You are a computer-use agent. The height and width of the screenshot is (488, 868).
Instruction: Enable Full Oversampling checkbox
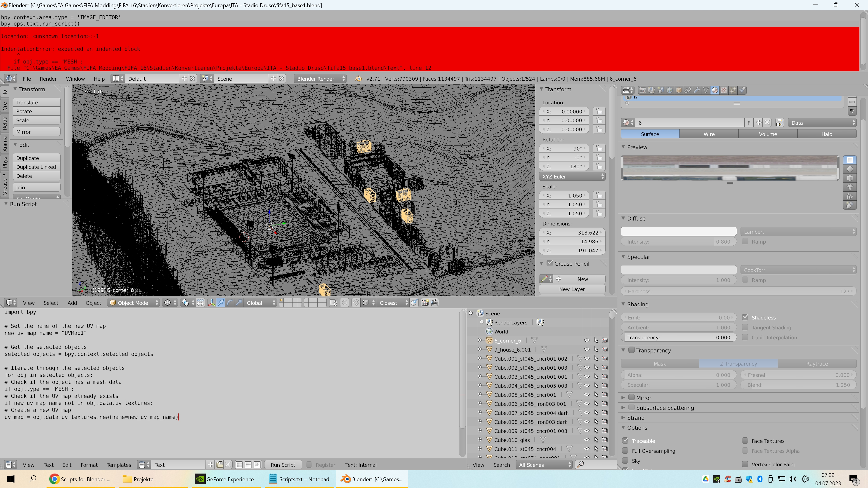[x=626, y=451]
